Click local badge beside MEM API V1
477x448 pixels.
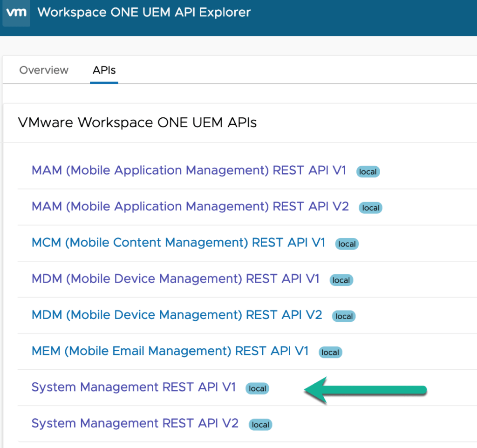(330, 353)
